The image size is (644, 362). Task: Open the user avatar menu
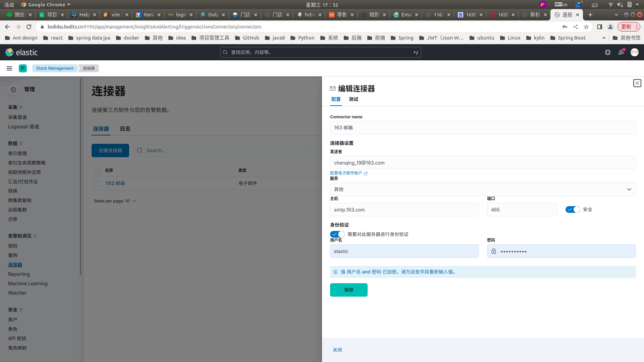(x=634, y=52)
